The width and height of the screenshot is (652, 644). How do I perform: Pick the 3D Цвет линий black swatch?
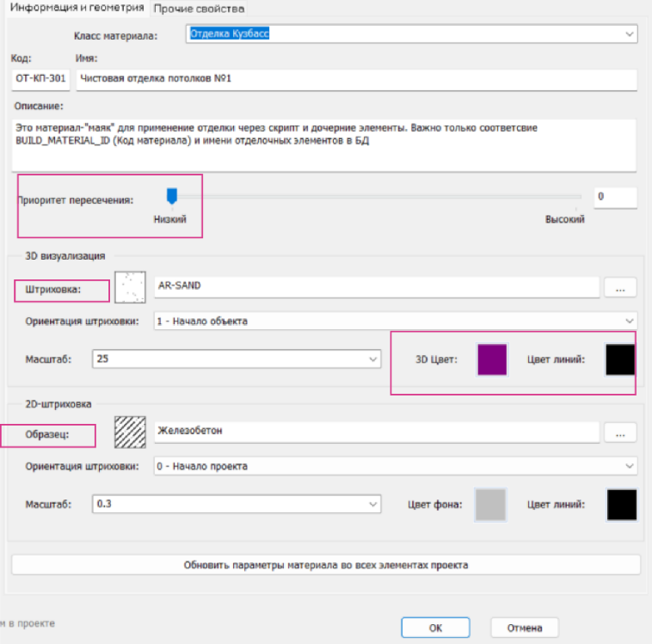click(x=620, y=359)
